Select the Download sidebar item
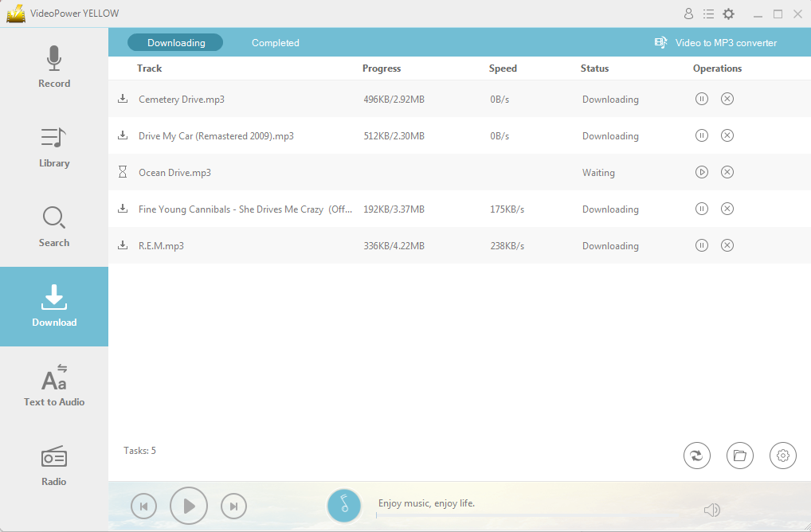This screenshot has height=532, width=811. [x=53, y=307]
